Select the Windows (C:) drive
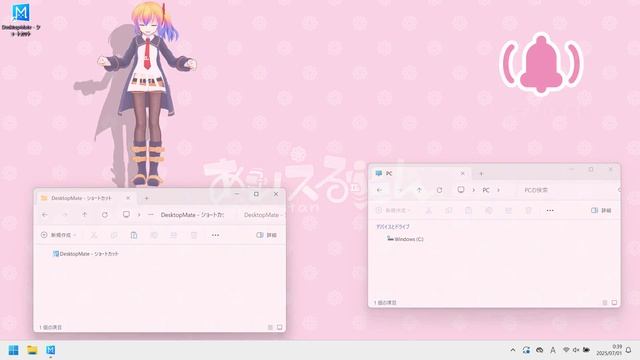640x360 pixels. pyautogui.click(x=405, y=239)
